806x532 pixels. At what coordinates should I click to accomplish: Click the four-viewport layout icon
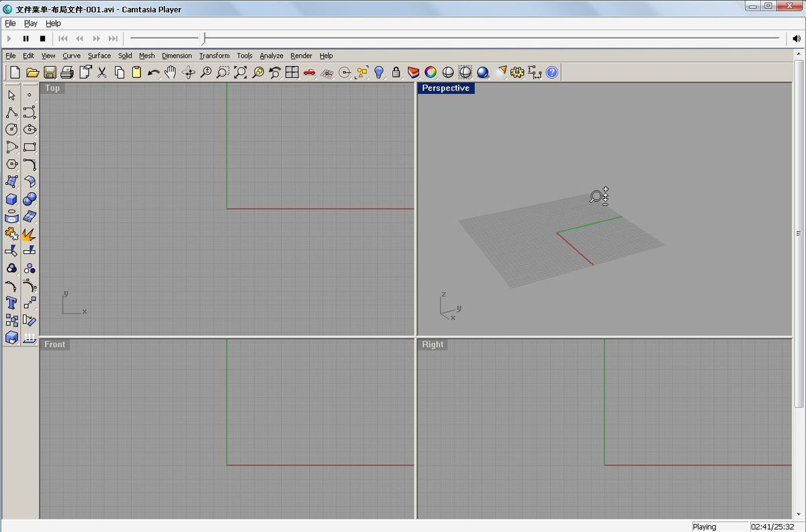click(x=292, y=73)
